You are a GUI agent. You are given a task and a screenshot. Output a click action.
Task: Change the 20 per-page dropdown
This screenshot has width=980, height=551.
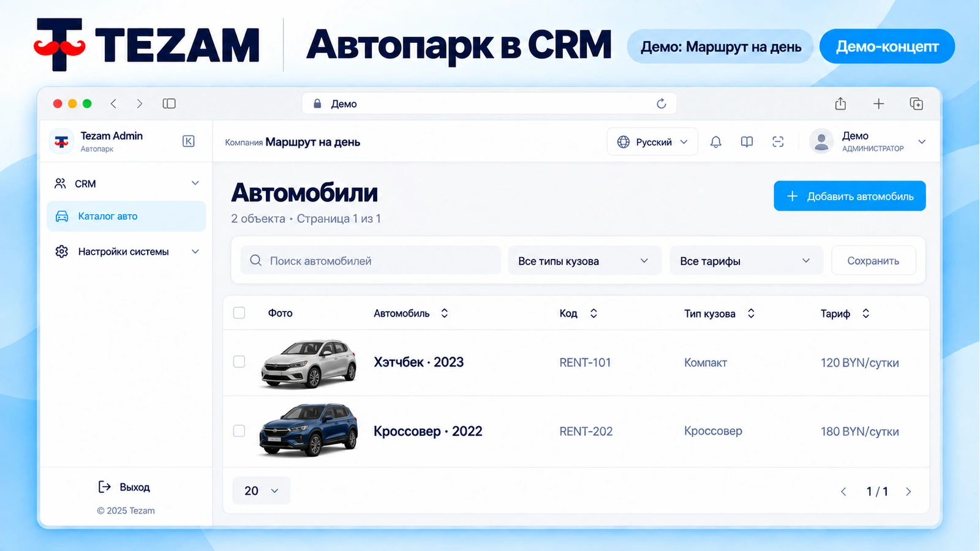(262, 490)
